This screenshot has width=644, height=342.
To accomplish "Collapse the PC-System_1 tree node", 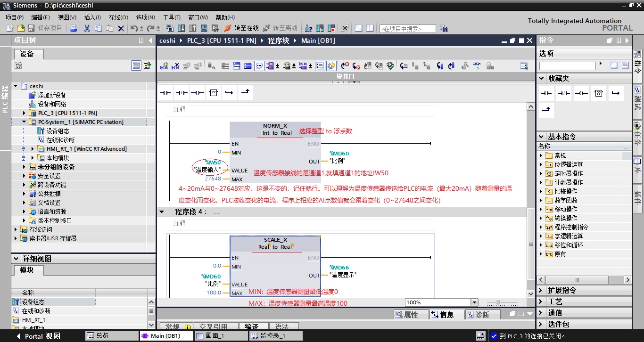I will click(25, 122).
